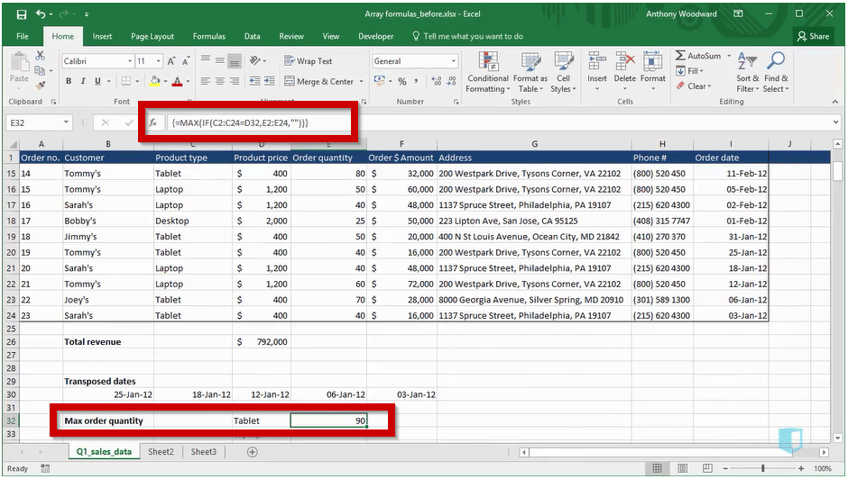This screenshot has height=479, width=848.
Task: Click the Comma Style icon
Action: click(x=416, y=82)
